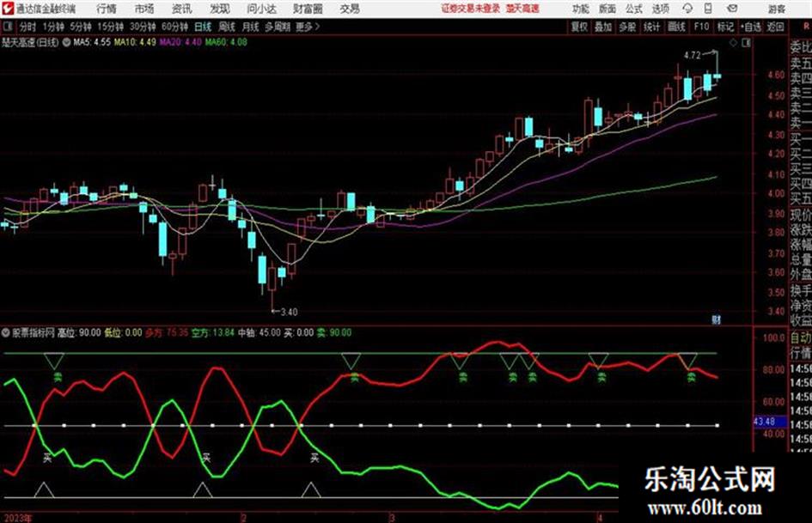This screenshot has width=812, height=523.
Task: Click the 4.72 high price label
Action: (x=692, y=56)
